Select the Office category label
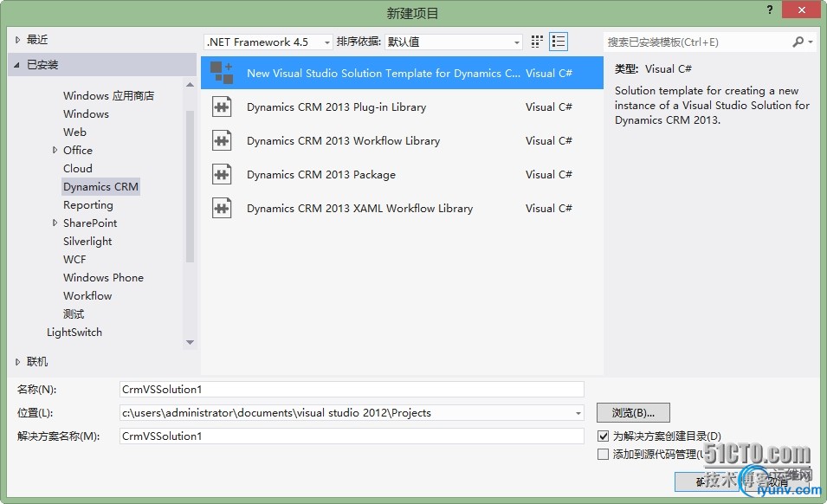This screenshot has height=504, width=827. coord(78,151)
